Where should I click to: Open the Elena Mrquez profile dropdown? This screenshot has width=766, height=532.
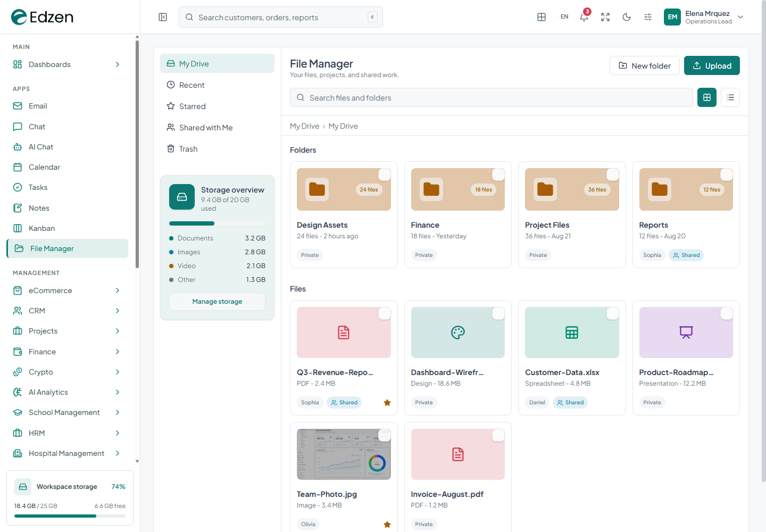pos(703,17)
